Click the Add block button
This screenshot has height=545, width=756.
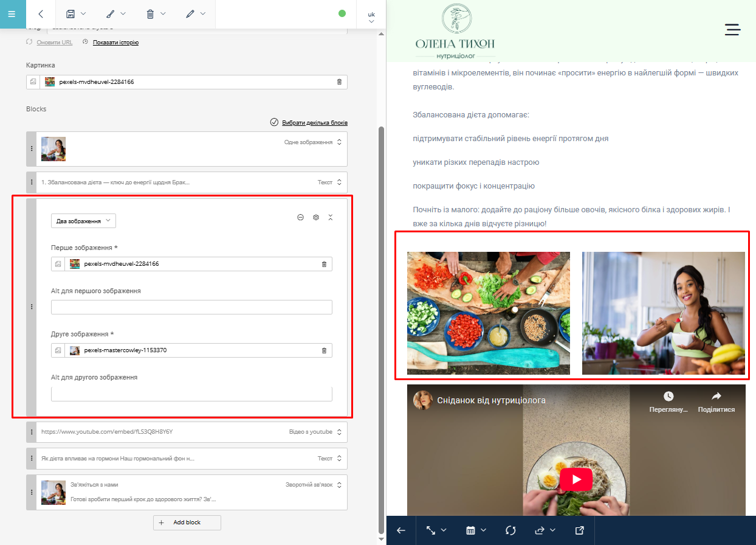point(187,522)
